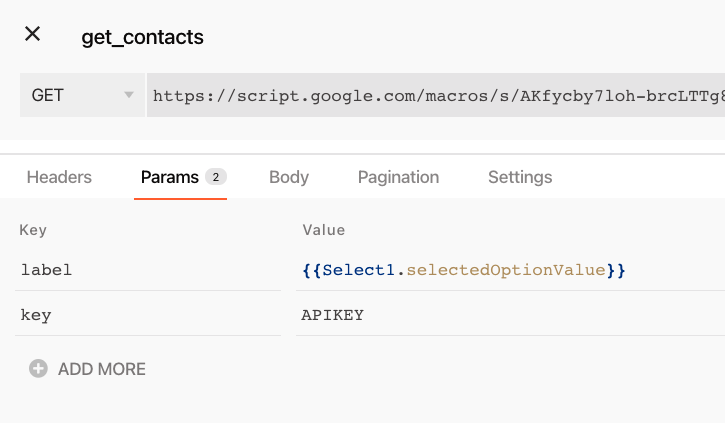Click the Params count badge
Viewport: 725px width, 423px height.
216,177
